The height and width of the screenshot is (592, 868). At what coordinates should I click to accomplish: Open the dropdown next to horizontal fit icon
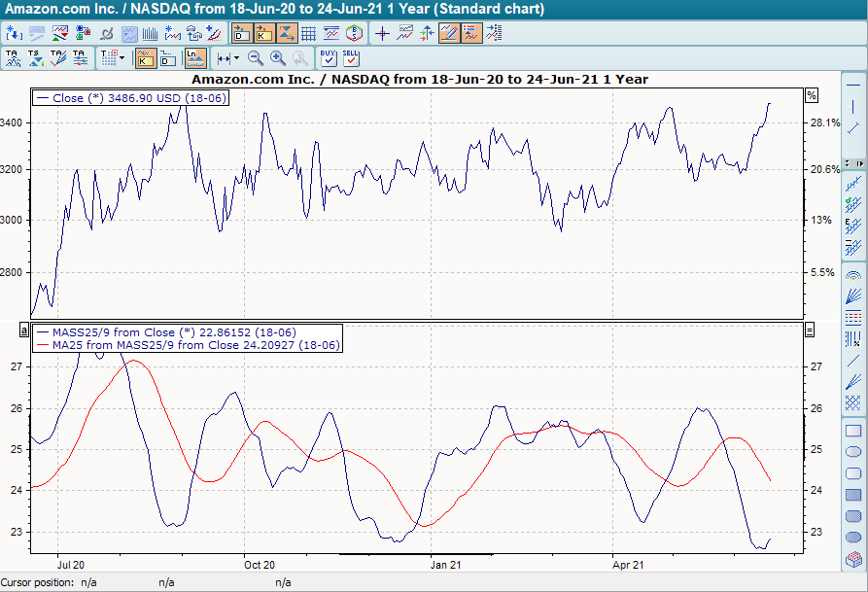tap(234, 58)
